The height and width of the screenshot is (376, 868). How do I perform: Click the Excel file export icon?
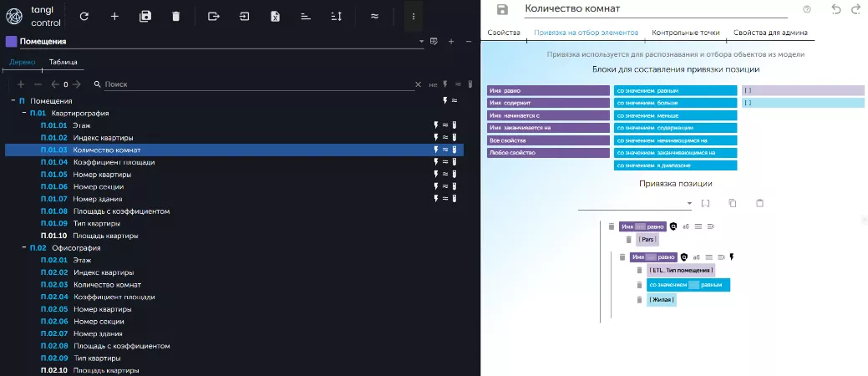tap(274, 16)
